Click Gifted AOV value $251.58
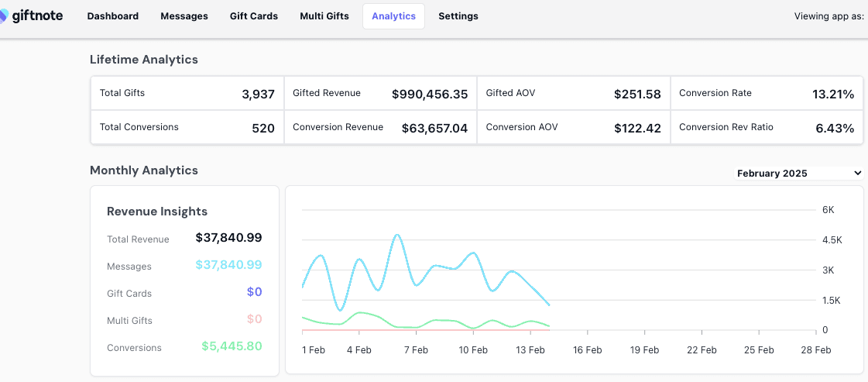 [x=638, y=95]
